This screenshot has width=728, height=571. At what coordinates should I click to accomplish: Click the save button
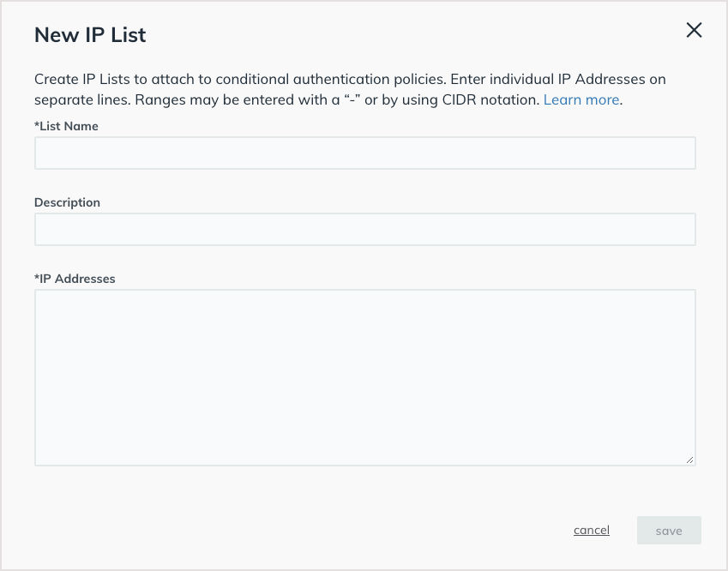pos(668,531)
